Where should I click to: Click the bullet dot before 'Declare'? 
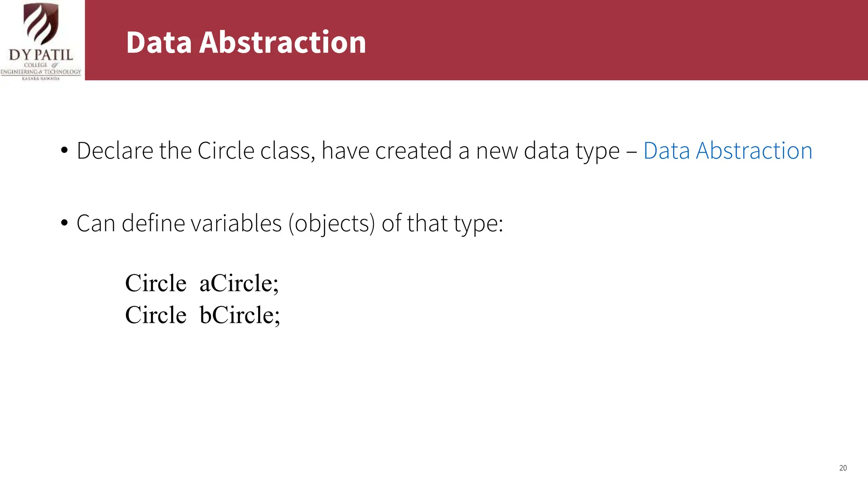(x=64, y=151)
